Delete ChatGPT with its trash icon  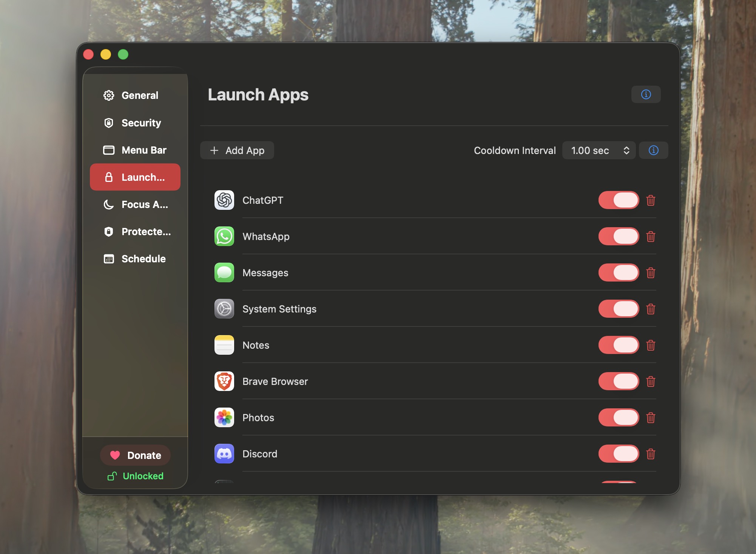click(x=650, y=200)
